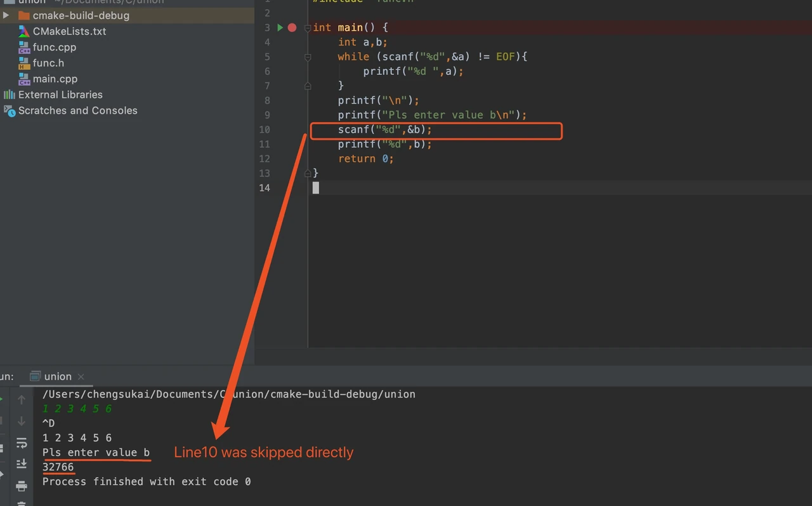Collapse the while loop fold marker
This screenshot has width=812, height=506.
coord(308,57)
